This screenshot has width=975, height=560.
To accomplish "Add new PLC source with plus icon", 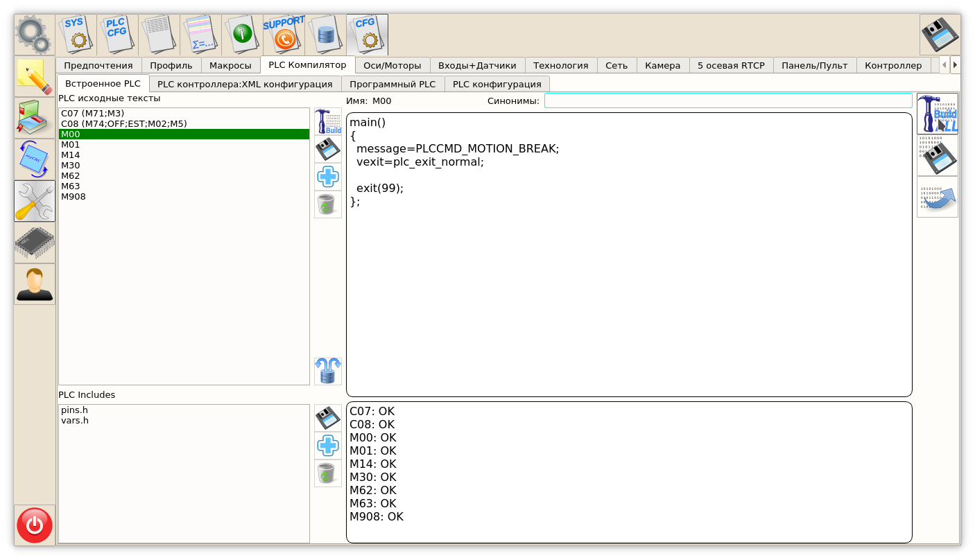I will click(x=327, y=177).
